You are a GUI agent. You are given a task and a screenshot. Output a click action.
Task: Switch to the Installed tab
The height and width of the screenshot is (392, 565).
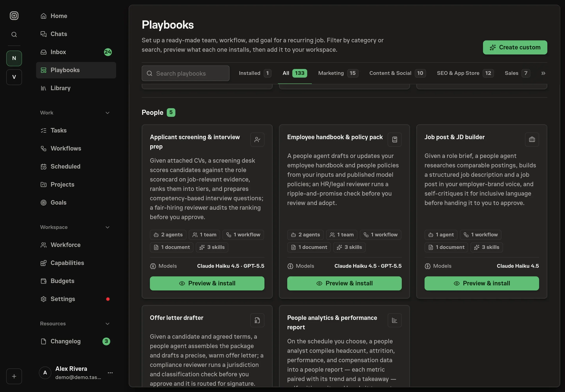[x=255, y=73]
